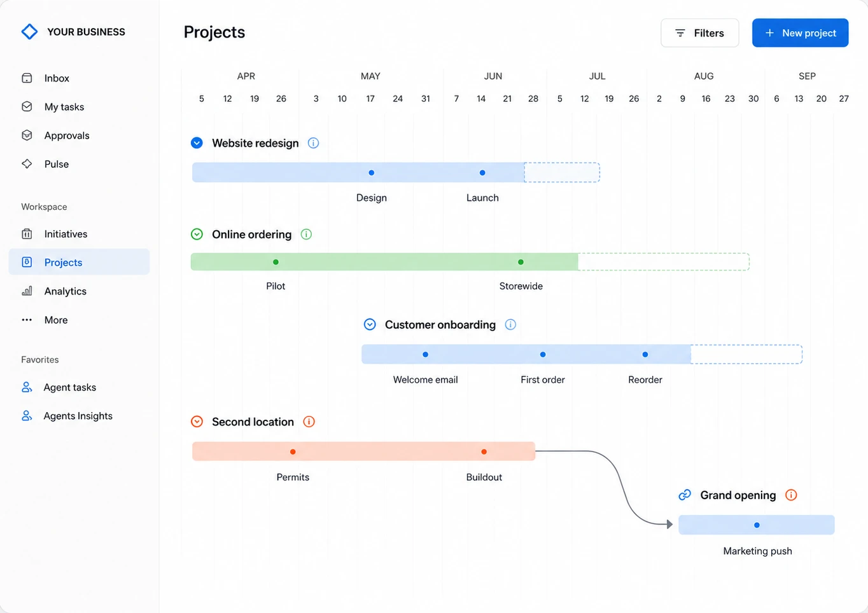868x613 pixels.
Task: Click the Website redesign dashed extension bar
Action: pyautogui.click(x=562, y=172)
